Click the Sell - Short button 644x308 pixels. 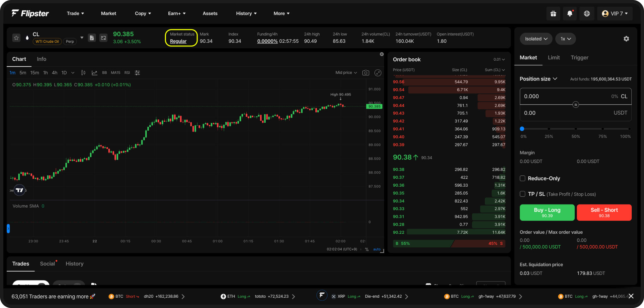click(604, 213)
